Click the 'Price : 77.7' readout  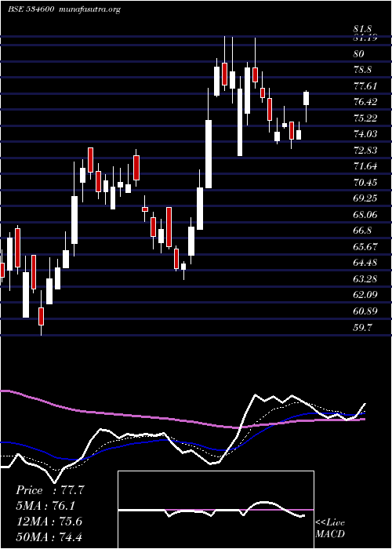point(49,490)
